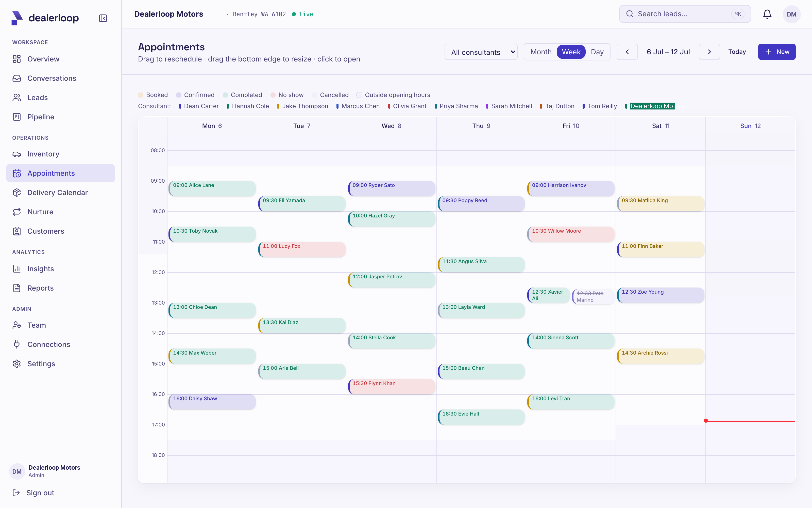Click the Booked status swatch
Viewport: 812px width, 508px height.
141,95
